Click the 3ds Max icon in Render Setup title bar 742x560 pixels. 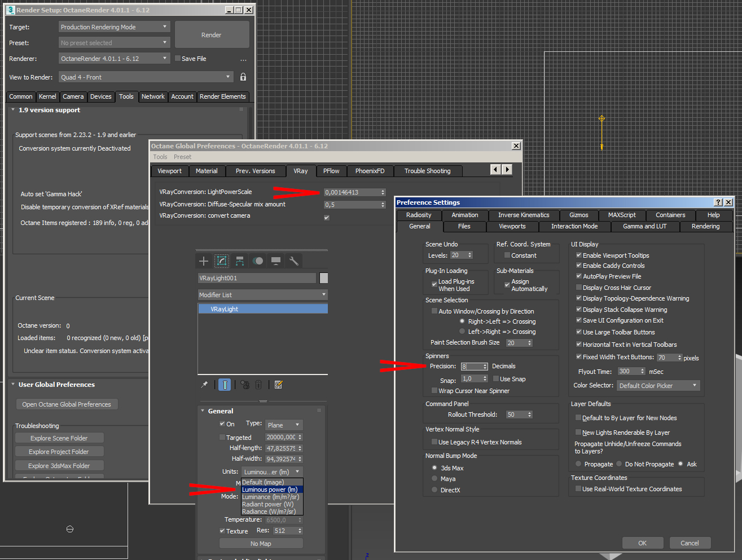coord(11,10)
